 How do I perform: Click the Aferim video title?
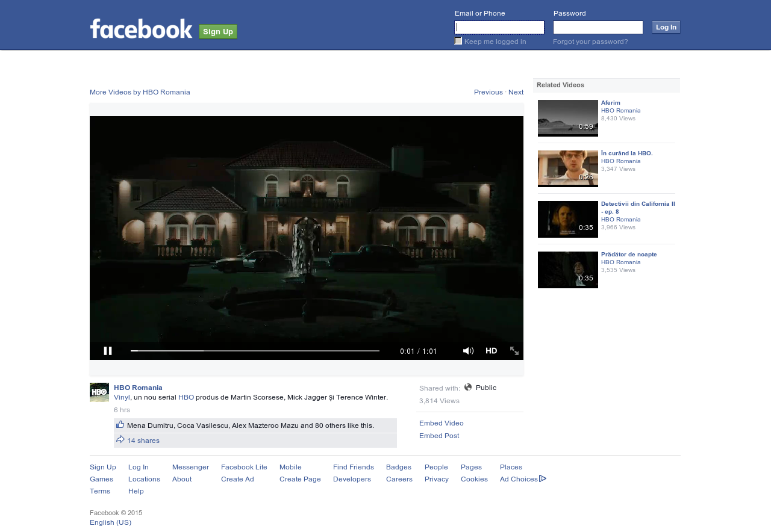(611, 103)
